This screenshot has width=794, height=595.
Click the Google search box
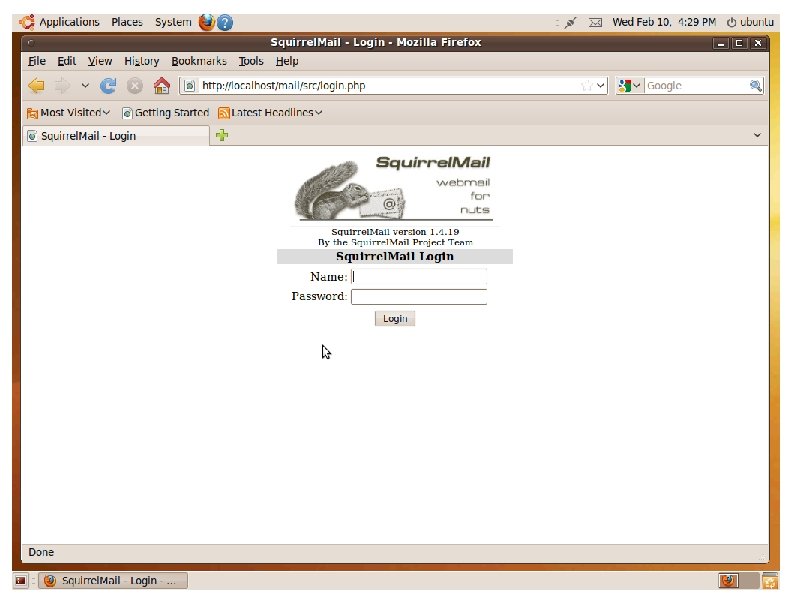click(696, 86)
